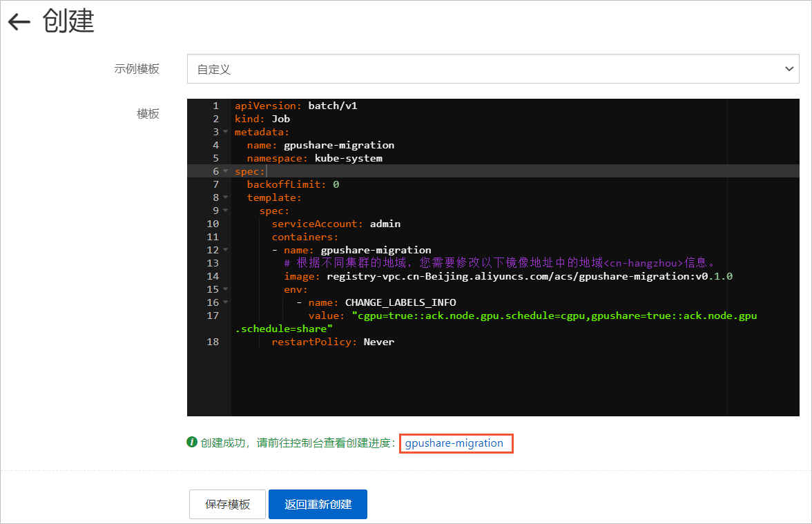Click backoffLimit value 0
The height and width of the screenshot is (524, 812).
[336, 185]
